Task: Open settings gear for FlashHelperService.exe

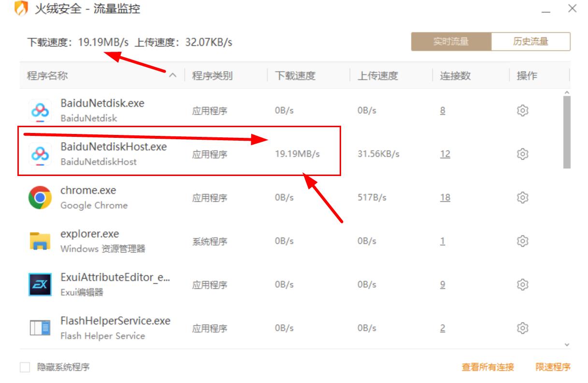Action: click(x=522, y=328)
